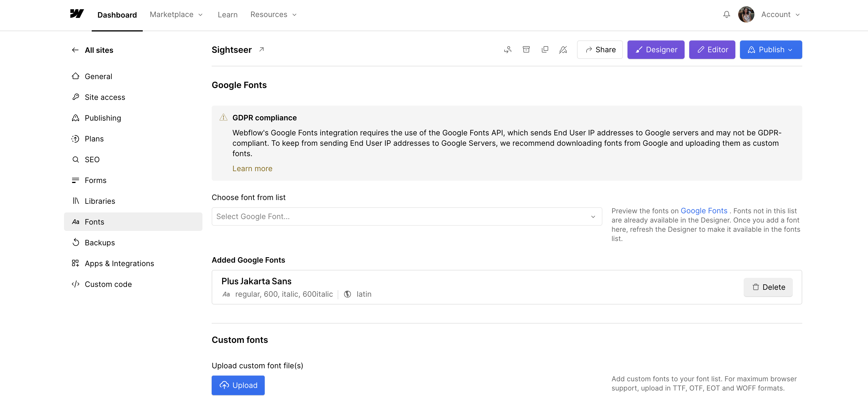This screenshot has height=396, width=868.
Task: Open the Forms settings
Action: tap(133, 180)
